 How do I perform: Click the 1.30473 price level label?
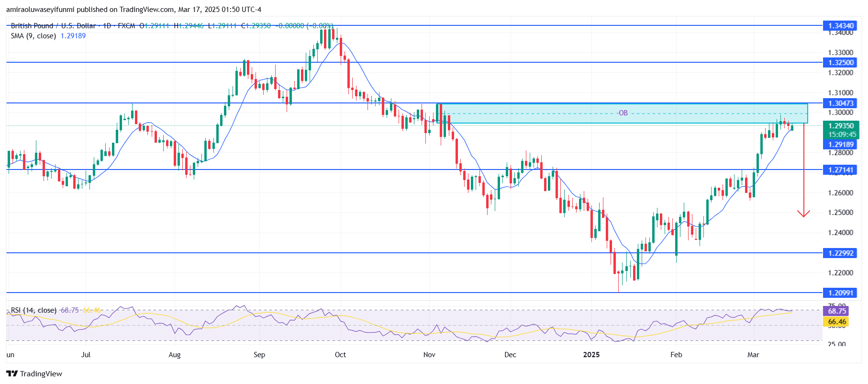click(x=840, y=103)
